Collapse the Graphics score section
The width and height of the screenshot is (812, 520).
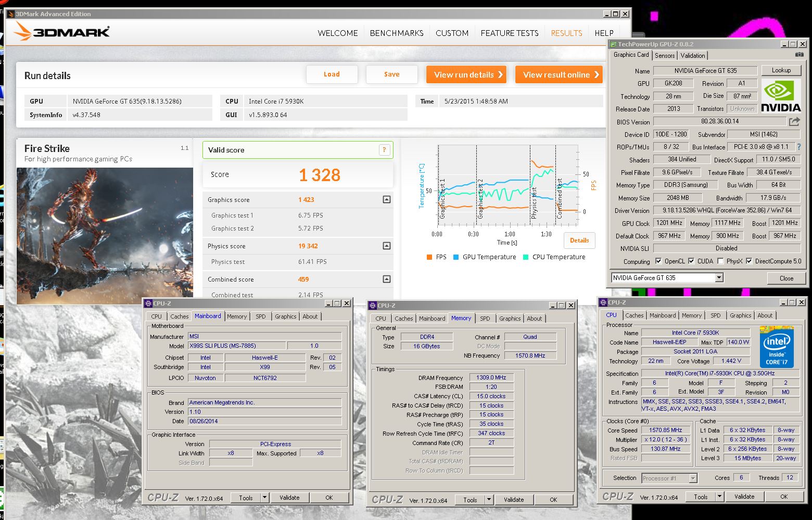coord(387,199)
